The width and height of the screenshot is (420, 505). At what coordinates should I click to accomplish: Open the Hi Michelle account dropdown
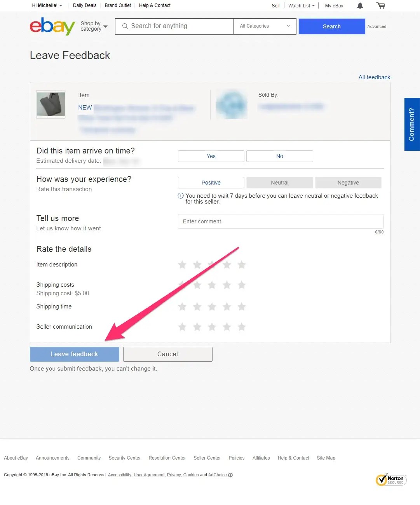tap(47, 5)
